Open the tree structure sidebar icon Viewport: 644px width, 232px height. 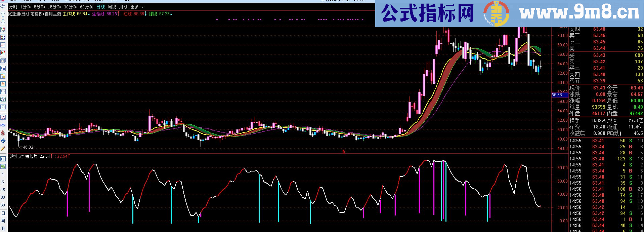3,76
